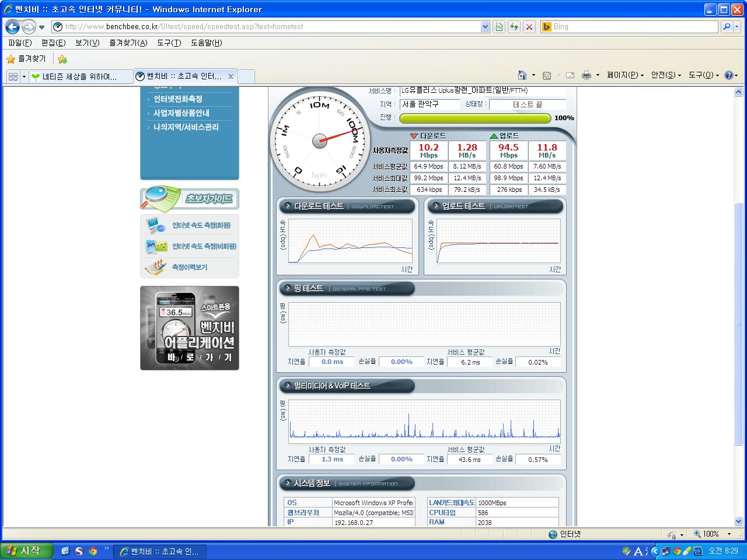Click the add to favorites bar icon
The height and width of the screenshot is (560, 747).
coord(62,59)
